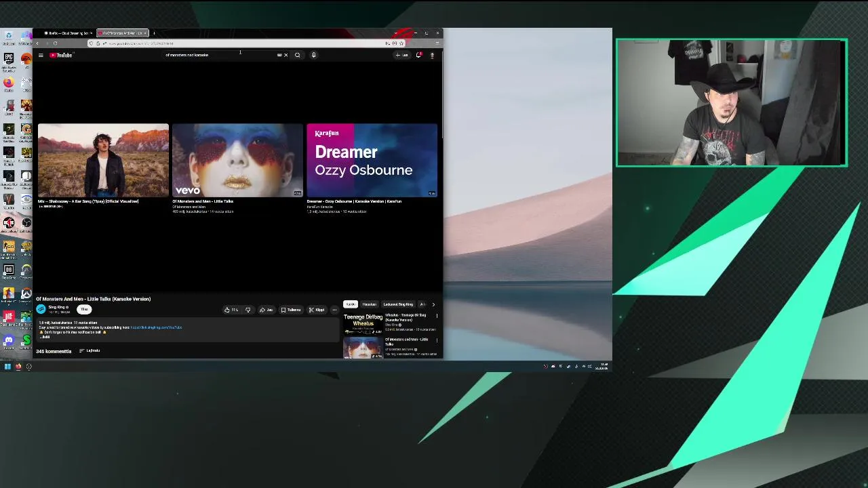
Task: Clear the YouTube search box text
Action: click(x=285, y=55)
